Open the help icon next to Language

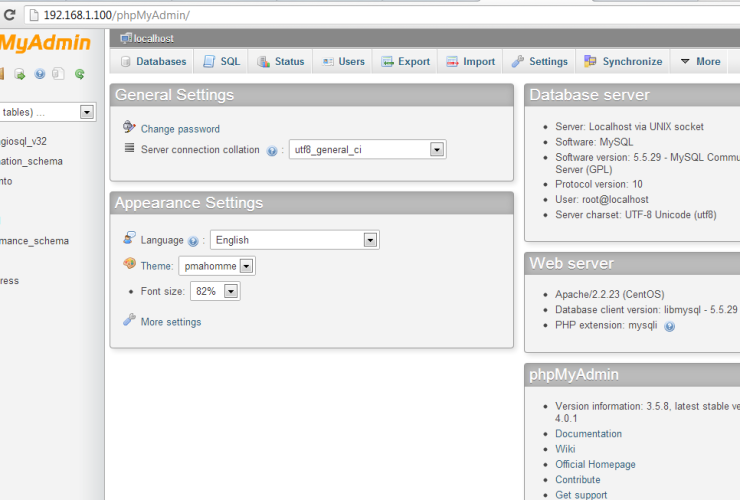(193, 241)
